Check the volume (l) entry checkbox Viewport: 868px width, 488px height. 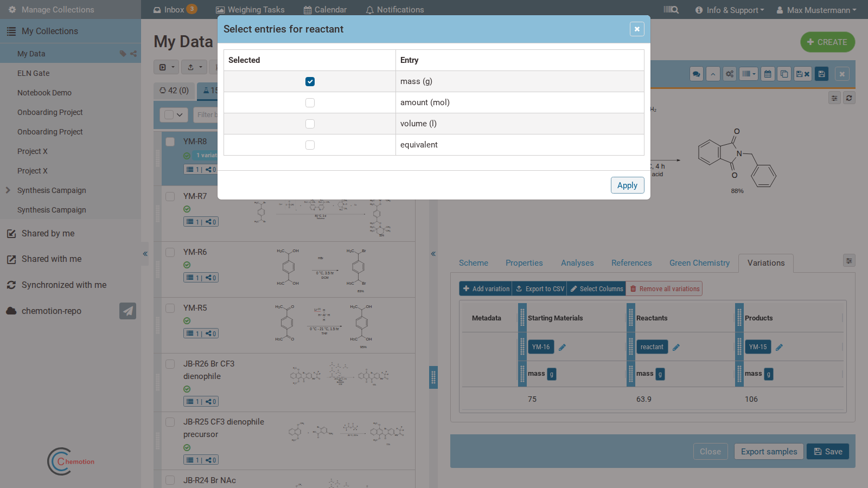tap(310, 124)
